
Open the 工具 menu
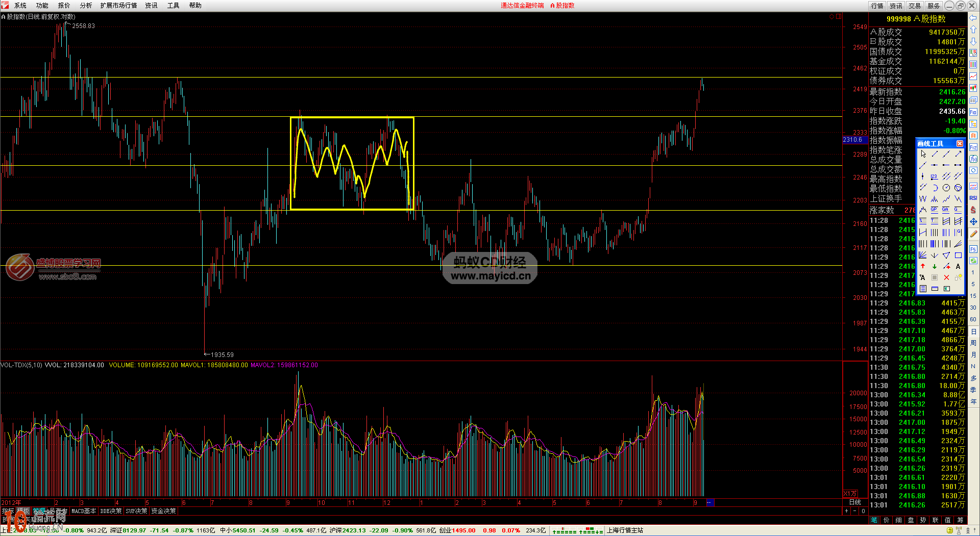174,6
